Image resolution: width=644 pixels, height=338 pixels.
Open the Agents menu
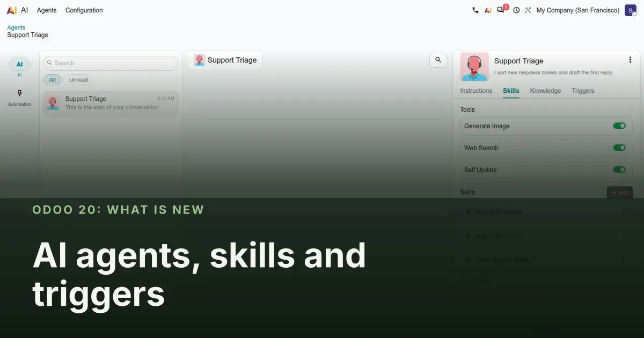pyautogui.click(x=47, y=10)
